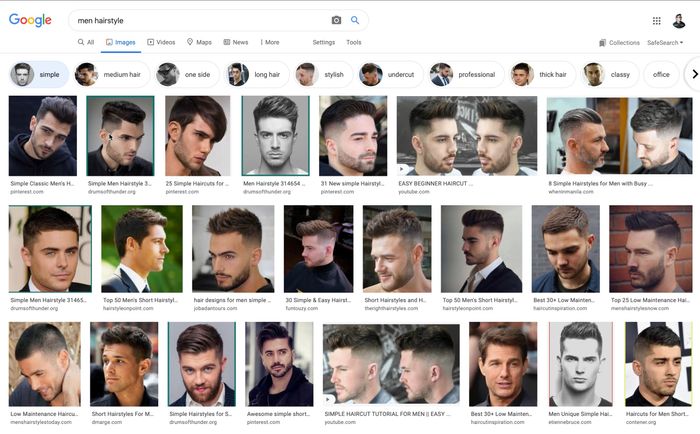Open 'Awesome simple short...' image result
This screenshot has height=434, width=700.
279,364
